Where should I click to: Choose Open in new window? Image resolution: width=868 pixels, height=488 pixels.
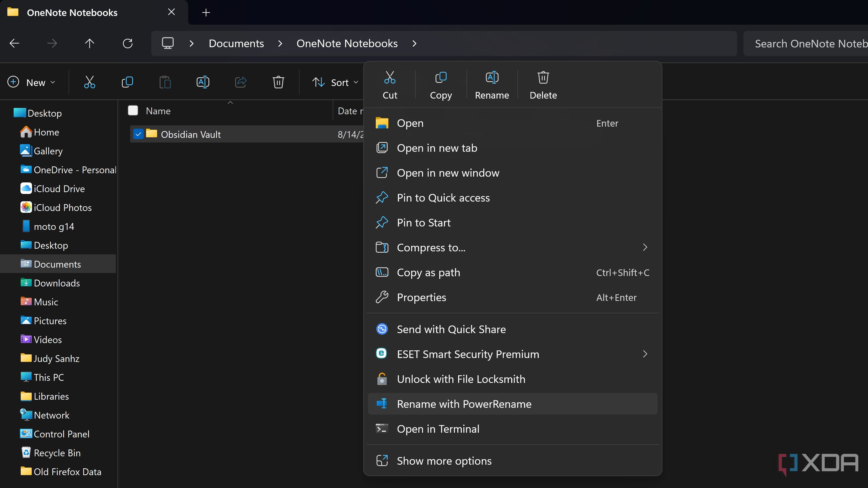tap(512, 173)
